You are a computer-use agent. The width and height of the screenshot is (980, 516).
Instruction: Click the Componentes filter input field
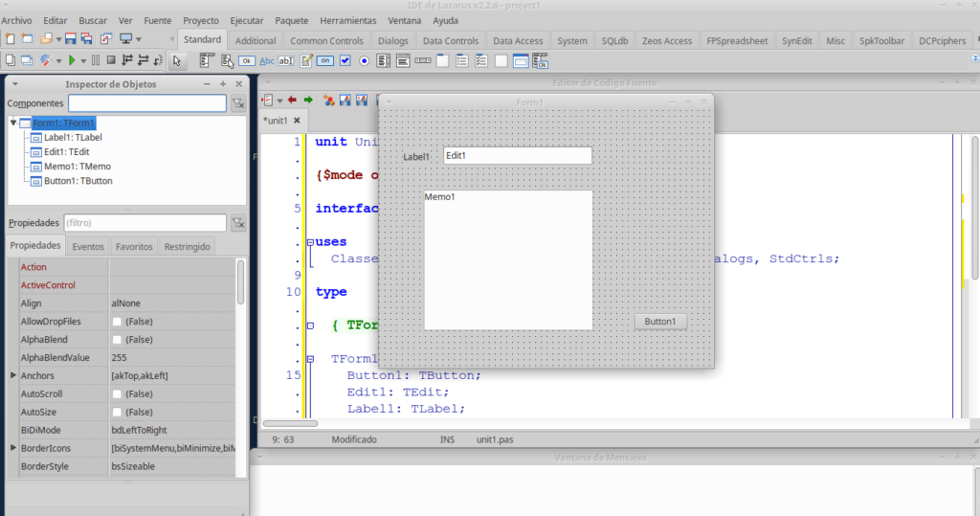click(x=146, y=103)
